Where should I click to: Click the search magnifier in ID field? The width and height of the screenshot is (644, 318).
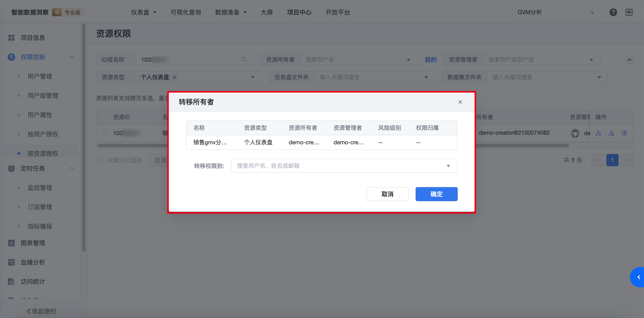(244, 60)
